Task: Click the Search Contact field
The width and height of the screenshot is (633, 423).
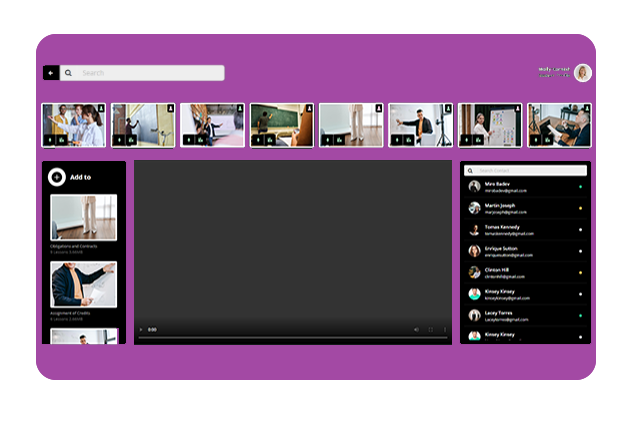Action: pyautogui.click(x=530, y=170)
